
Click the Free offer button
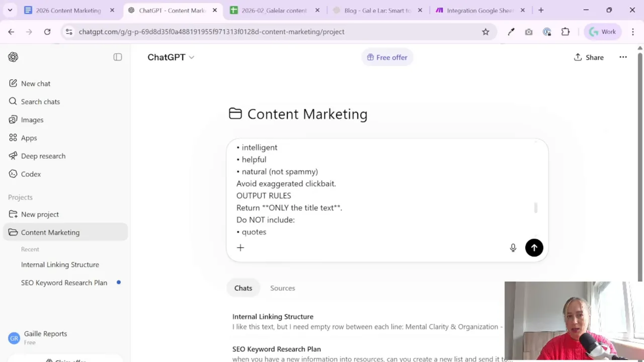pyautogui.click(x=387, y=57)
